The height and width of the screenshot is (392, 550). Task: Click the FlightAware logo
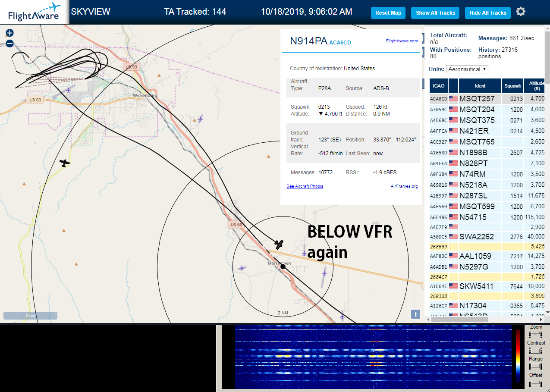pos(35,12)
